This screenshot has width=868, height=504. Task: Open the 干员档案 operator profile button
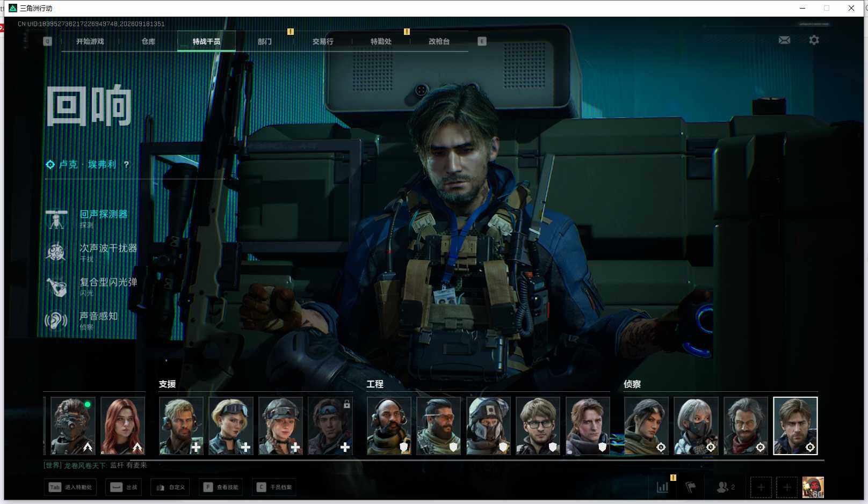click(x=274, y=487)
